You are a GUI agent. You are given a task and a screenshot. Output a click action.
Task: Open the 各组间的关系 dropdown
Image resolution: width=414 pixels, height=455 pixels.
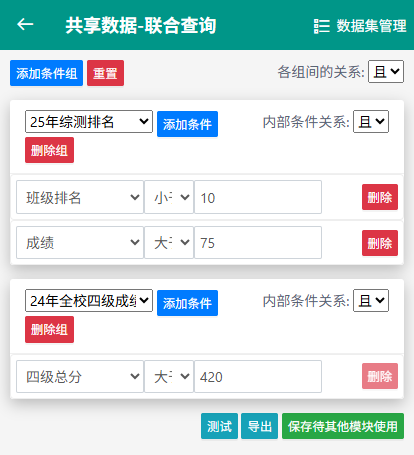tap(386, 71)
